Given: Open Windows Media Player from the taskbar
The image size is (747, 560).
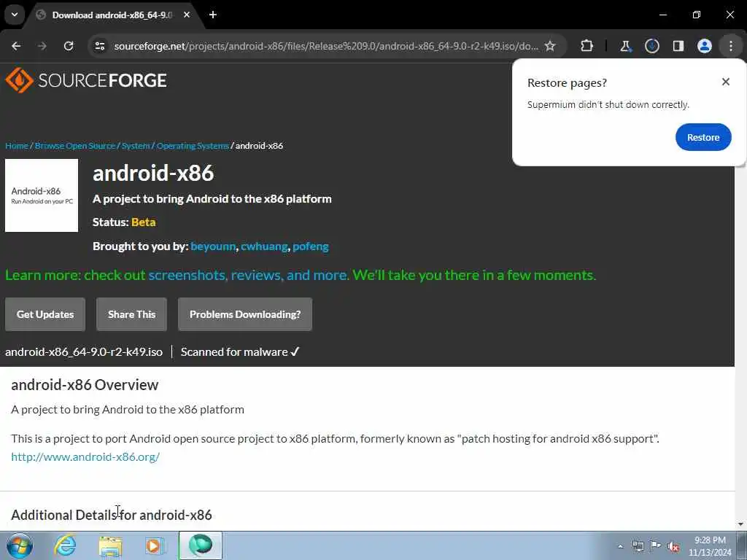Looking at the screenshot, I should pos(155,545).
